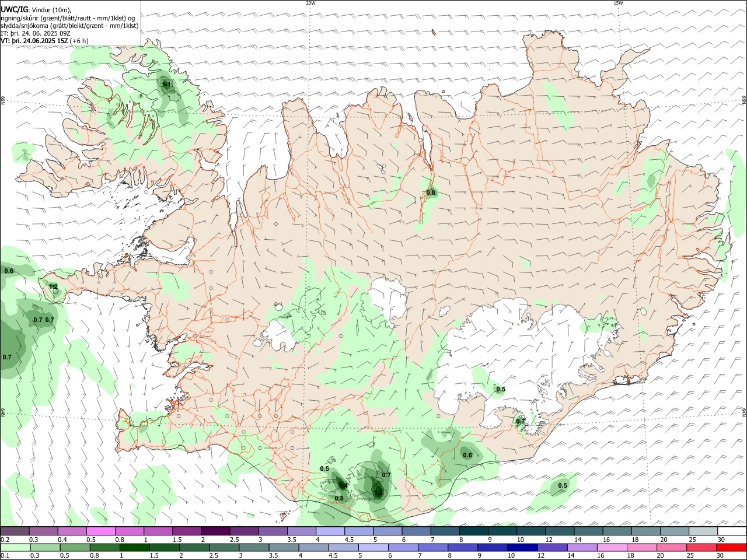Click the 0.5 value offshore south-east of Iceland
This screenshot has height=560, width=747.
(x=563, y=486)
